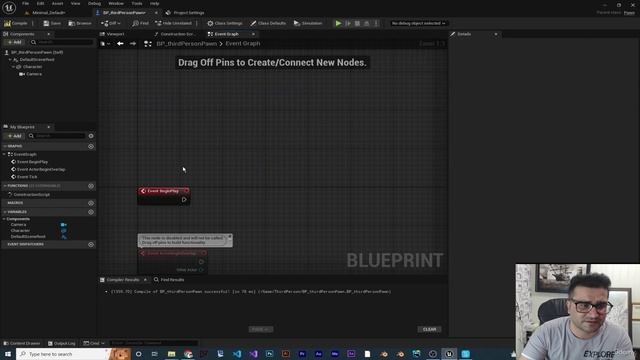Click the Event BeginPlay execution output pin
The height and width of the screenshot is (360, 640).
(x=184, y=200)
